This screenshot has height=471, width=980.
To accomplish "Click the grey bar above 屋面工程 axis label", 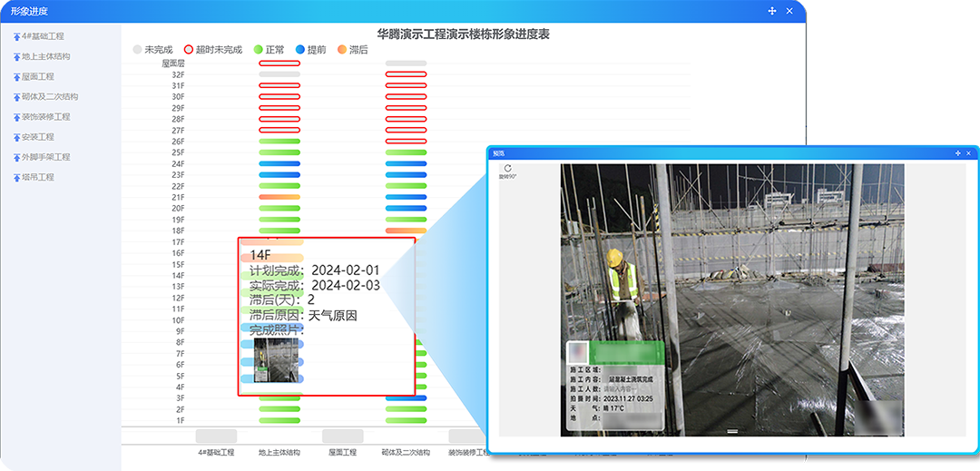I will point(342,436).
